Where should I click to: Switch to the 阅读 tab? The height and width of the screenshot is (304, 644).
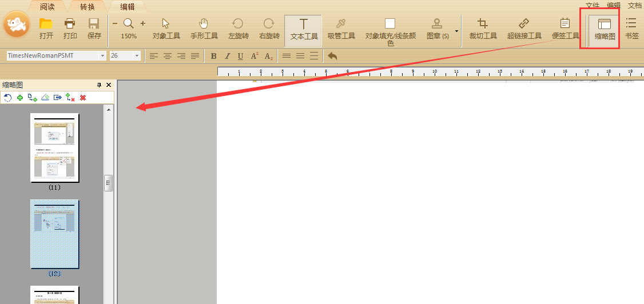(48, 6)
